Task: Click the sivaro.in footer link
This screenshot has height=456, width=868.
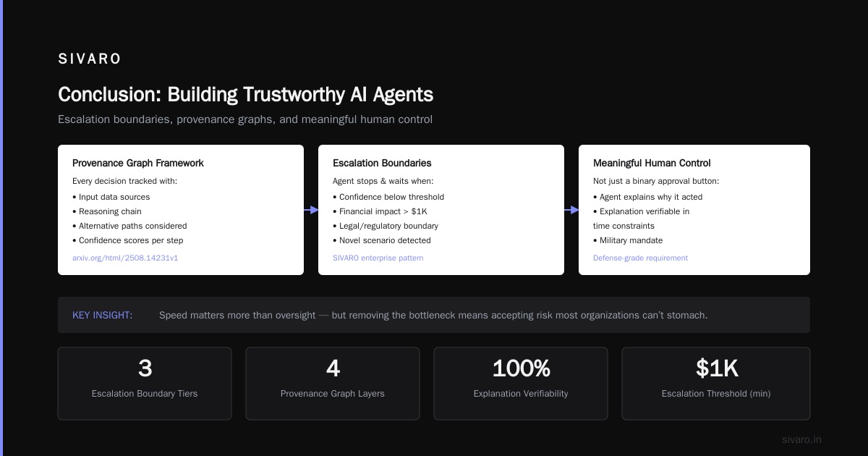Action: pos(801,439)
